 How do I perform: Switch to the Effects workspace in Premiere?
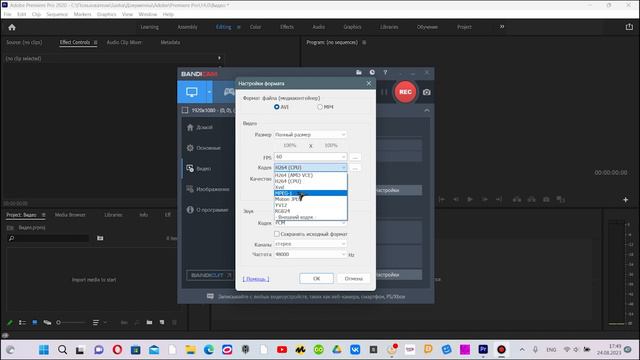pos(287,27)
